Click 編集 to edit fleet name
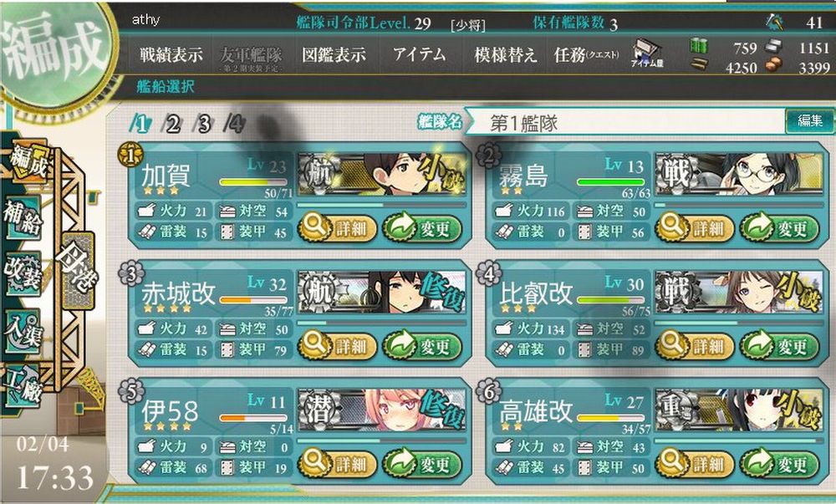836x504 pixels. (x=810, y=120)
